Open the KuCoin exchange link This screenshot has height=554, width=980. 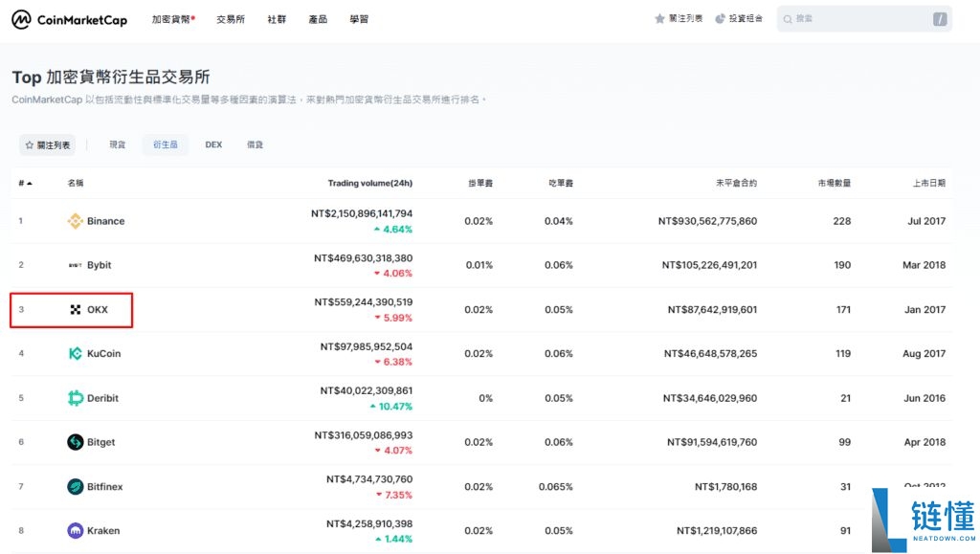point(103,353)
